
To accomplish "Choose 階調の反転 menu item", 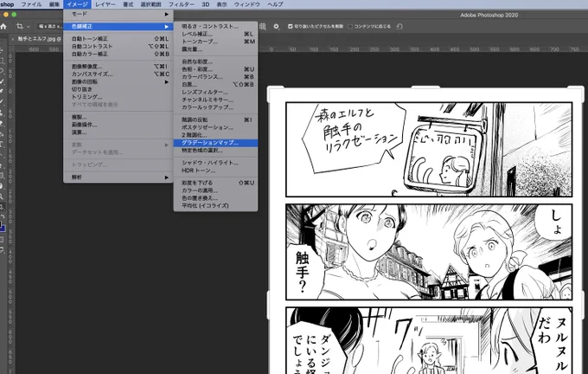I will coord(215,119).
